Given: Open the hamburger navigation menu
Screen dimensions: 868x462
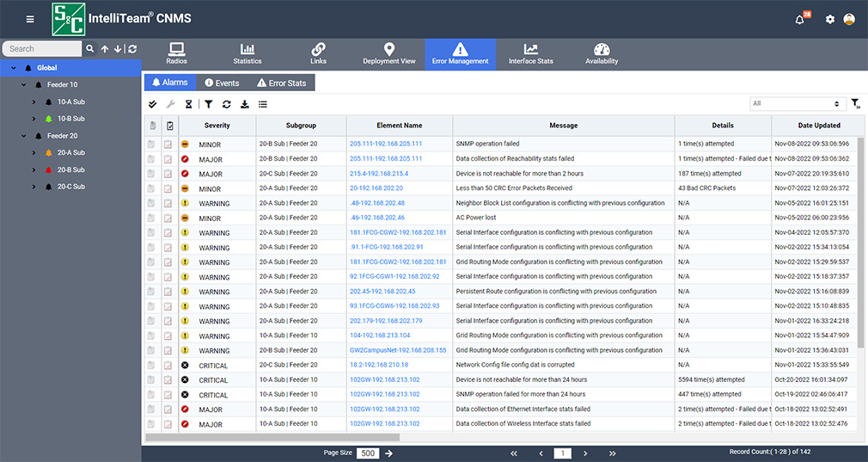Looking at the screenshot, I should pyautogui.click(x=30, y=19).
